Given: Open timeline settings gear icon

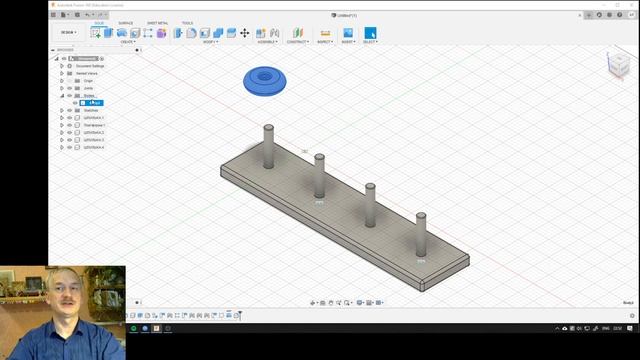Looking at the screenshot, I should click(x=632, y=316).
